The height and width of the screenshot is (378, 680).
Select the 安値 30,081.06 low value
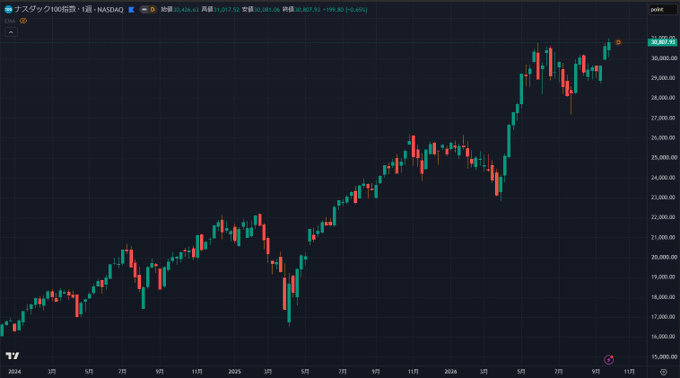coord(261,10)
